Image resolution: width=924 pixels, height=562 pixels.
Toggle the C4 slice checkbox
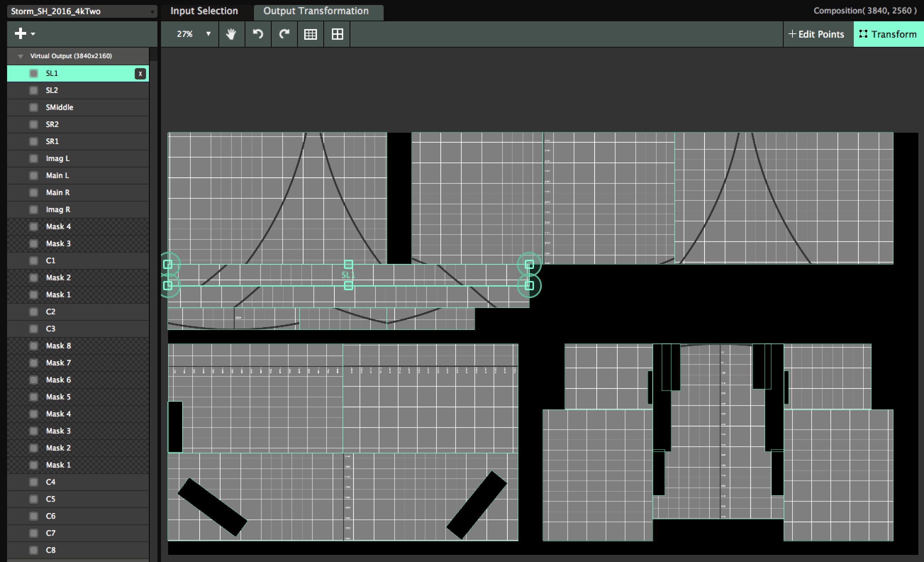point(34,482)
